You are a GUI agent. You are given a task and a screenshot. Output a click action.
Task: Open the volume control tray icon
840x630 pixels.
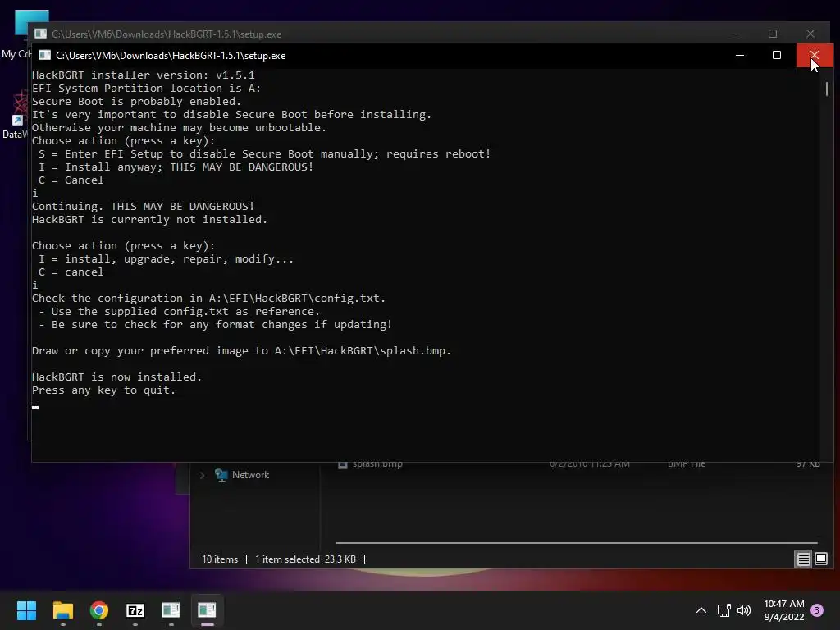(744, 610)
